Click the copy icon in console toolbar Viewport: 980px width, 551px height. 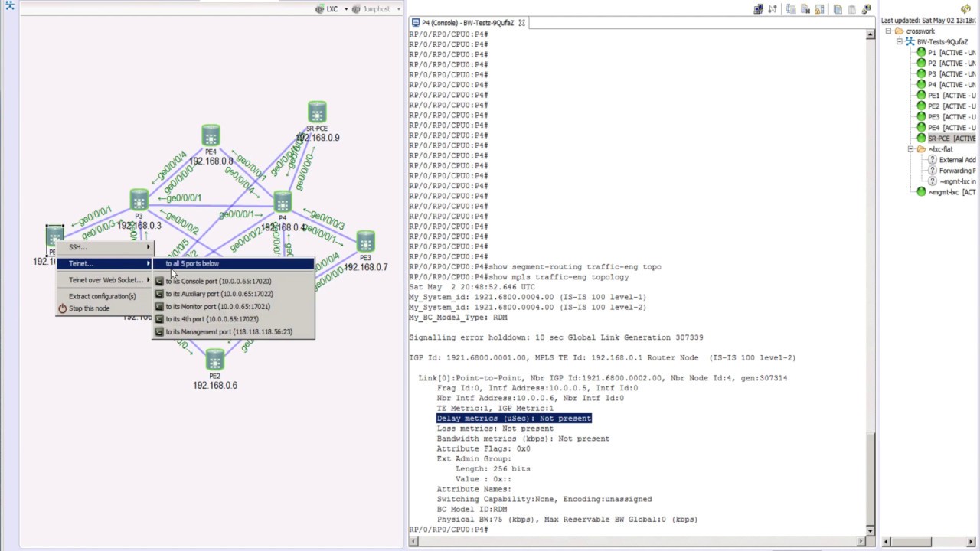(838, 9)
